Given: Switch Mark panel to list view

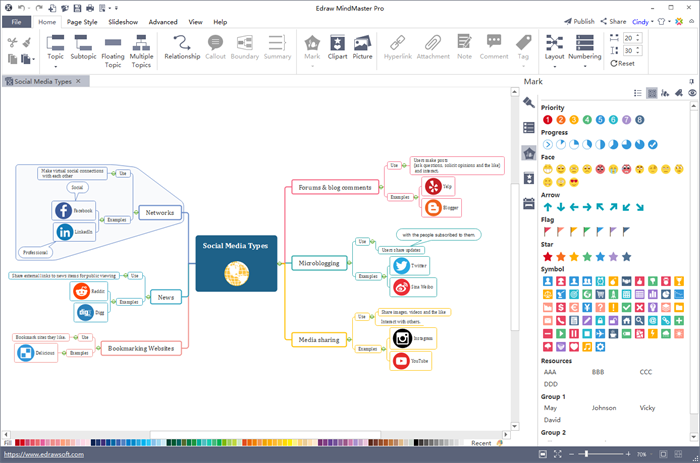Looking at the screenshot, I should 638,92.
